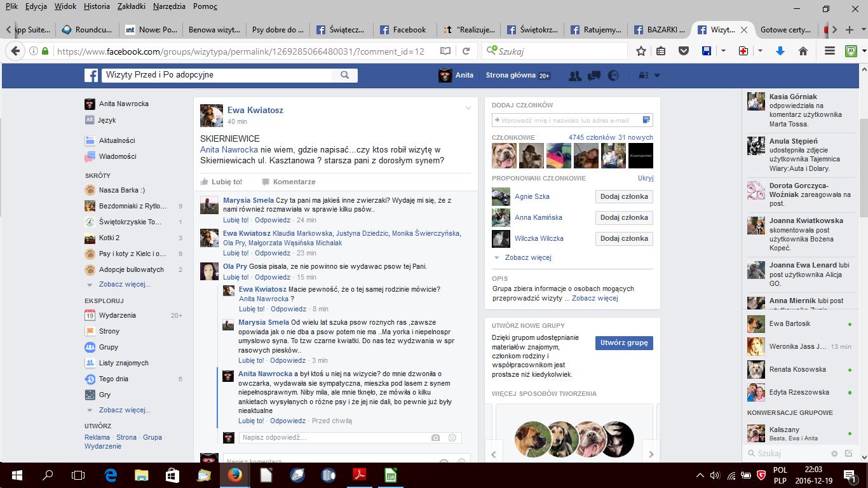This screenshot has width=868, height=488.
Task: Bookmark page with the star icon
Action: pos(641,51)
